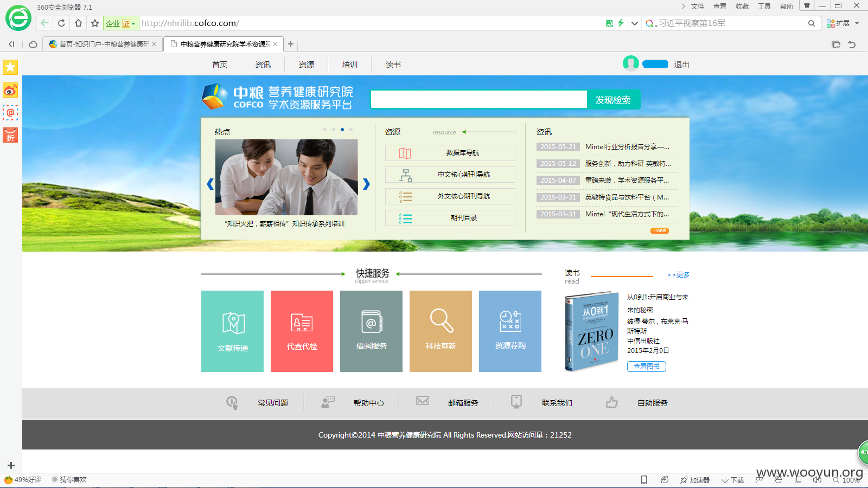Expand the 企业证 certificate dropdown
Viewport: 868px width, 488px height.
(x=133, y=24)
